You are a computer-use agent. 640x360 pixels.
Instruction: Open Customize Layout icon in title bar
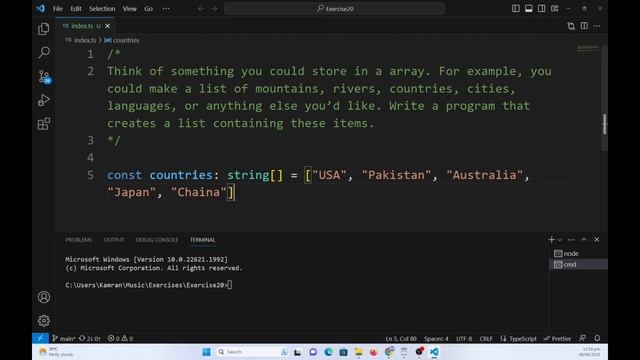click(x=554, y=8)
